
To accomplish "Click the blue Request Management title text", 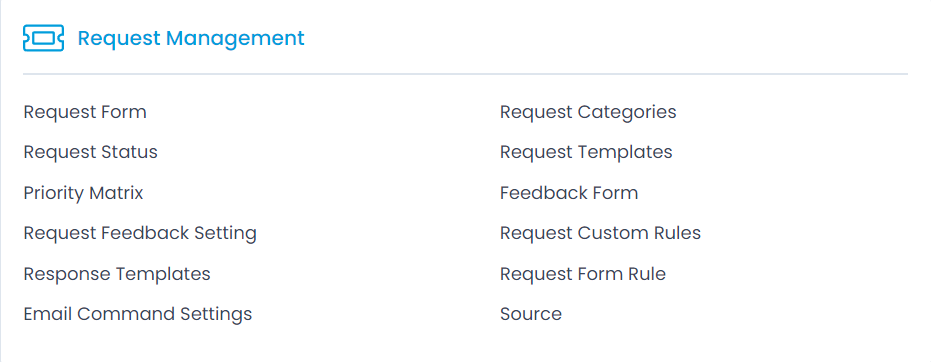I will 191,38.
